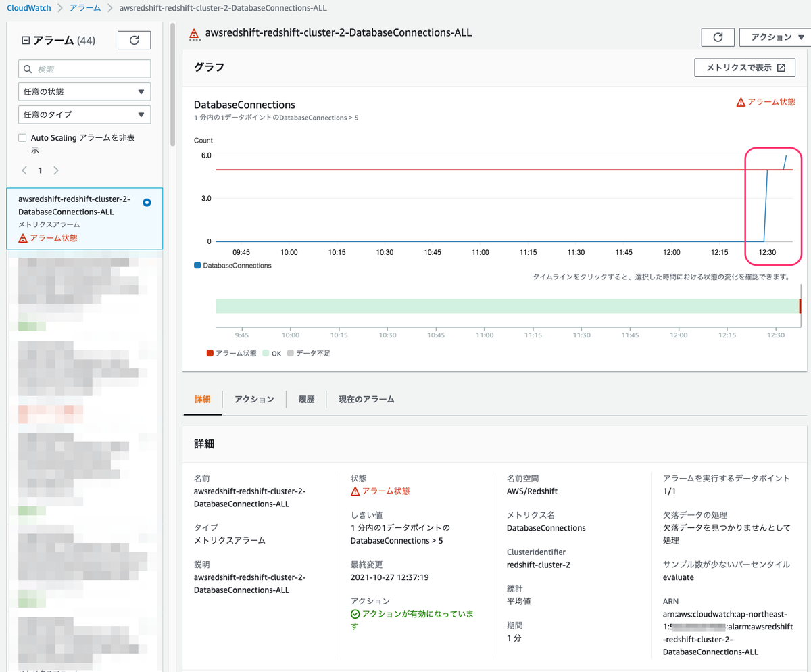Click the red alarm segment on timeline
This screenshot has height=672, width=811.
point(800,306)
